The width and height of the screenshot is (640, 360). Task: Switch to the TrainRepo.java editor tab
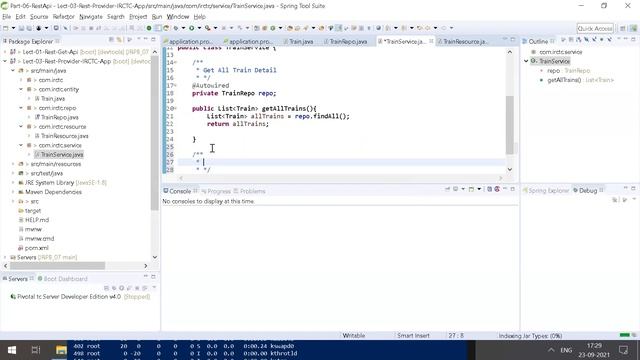click(x=348, y=41)
